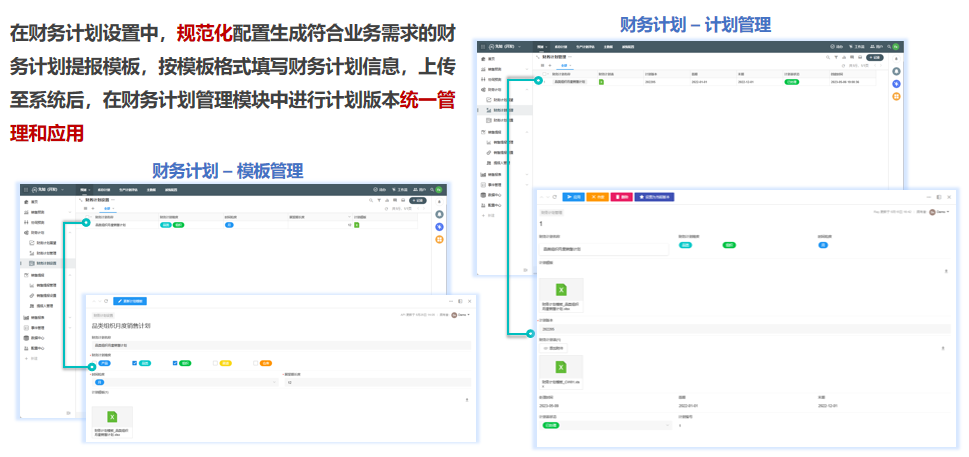Click orange grid circle icon in plan management window
The image size is (969, 457).
896,96
